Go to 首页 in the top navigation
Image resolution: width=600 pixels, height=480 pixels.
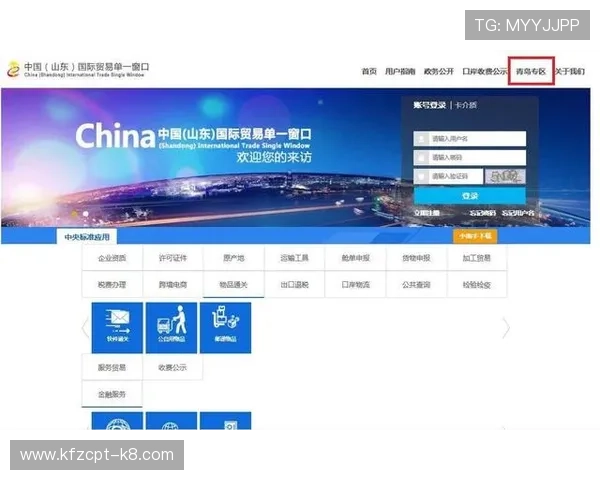[x=369, y=71]
